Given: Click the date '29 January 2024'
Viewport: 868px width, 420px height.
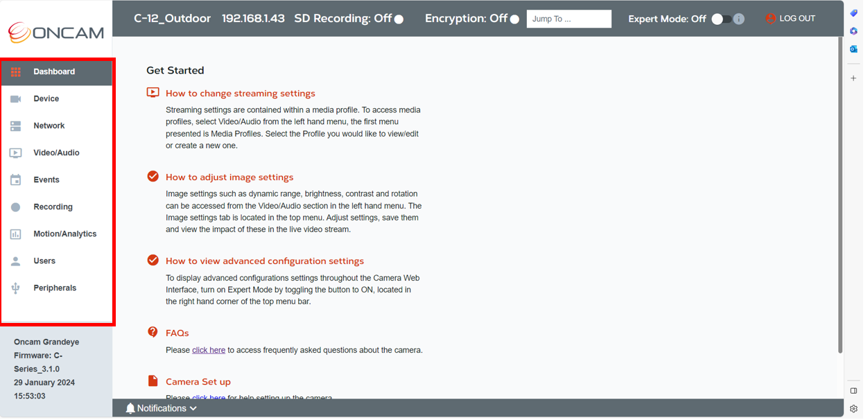Looking at the screenshot, I should 44,383.
